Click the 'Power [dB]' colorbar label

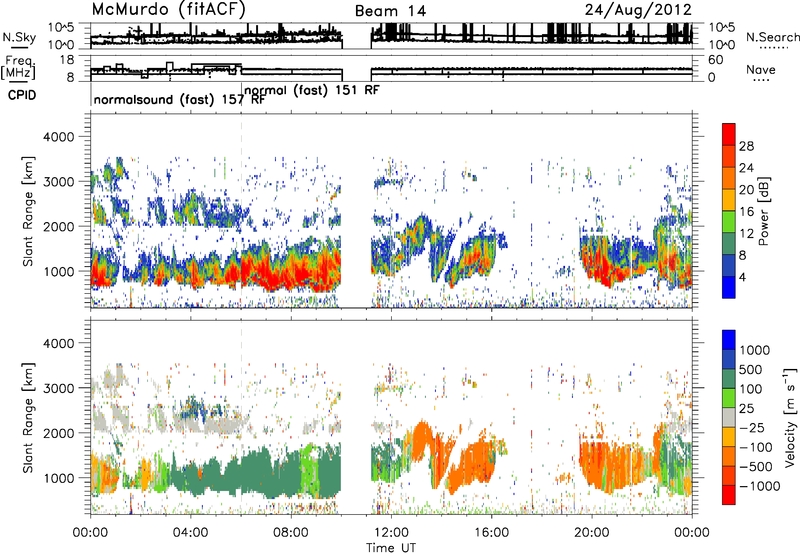pos(763,211)
